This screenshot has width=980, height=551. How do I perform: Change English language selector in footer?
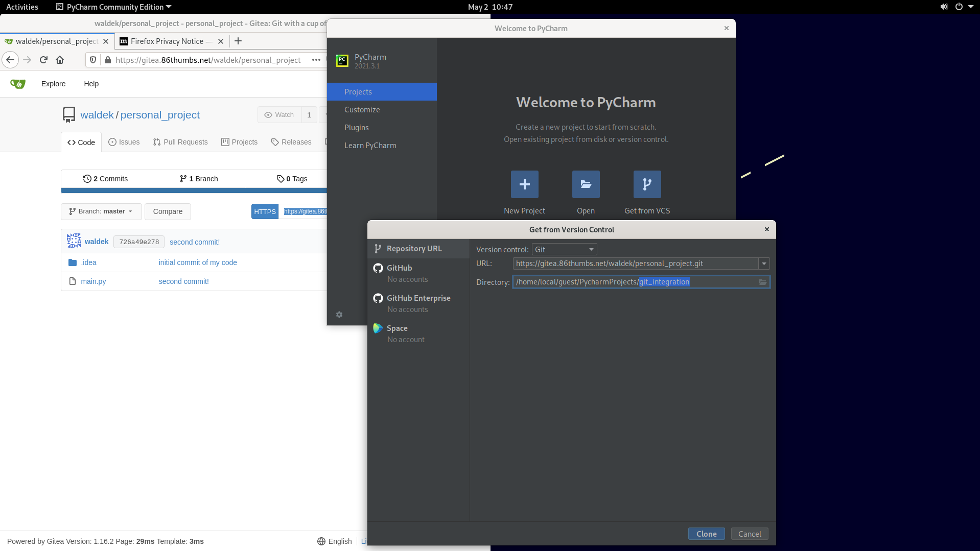pos(335,541)
